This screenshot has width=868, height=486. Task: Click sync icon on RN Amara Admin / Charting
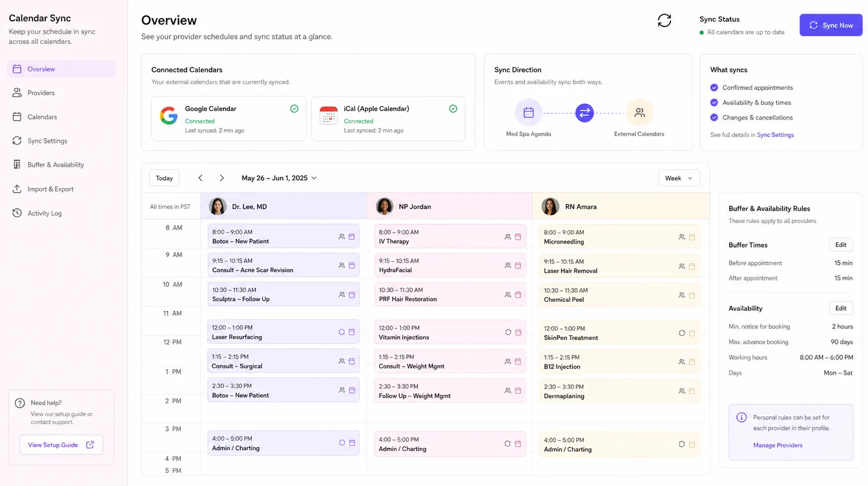pyautogui.click(x=682, y=445)
